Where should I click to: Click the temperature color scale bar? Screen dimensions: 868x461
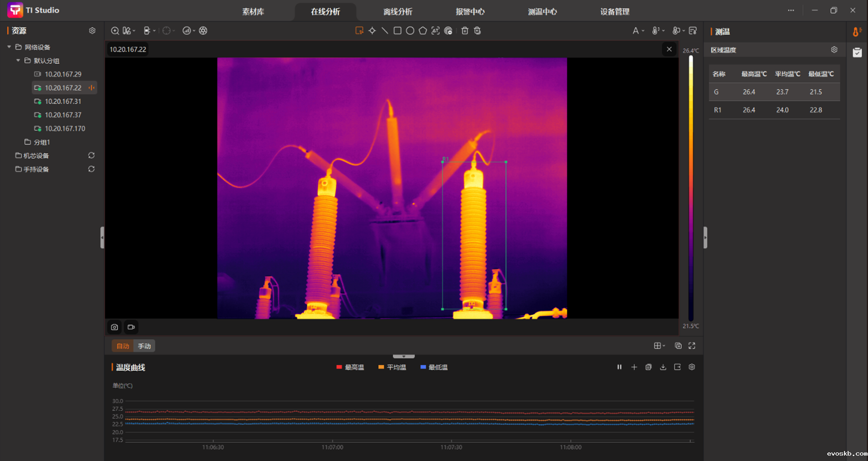point(691,188)
